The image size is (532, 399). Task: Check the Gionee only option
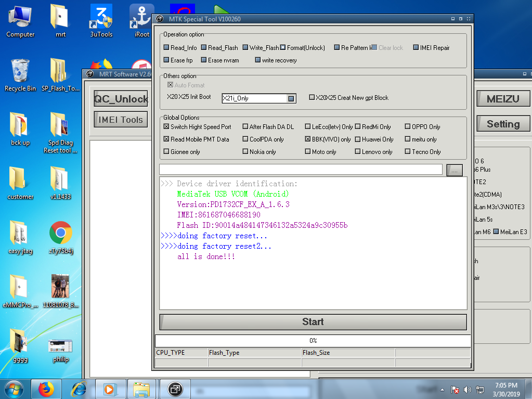pos(166,152)
